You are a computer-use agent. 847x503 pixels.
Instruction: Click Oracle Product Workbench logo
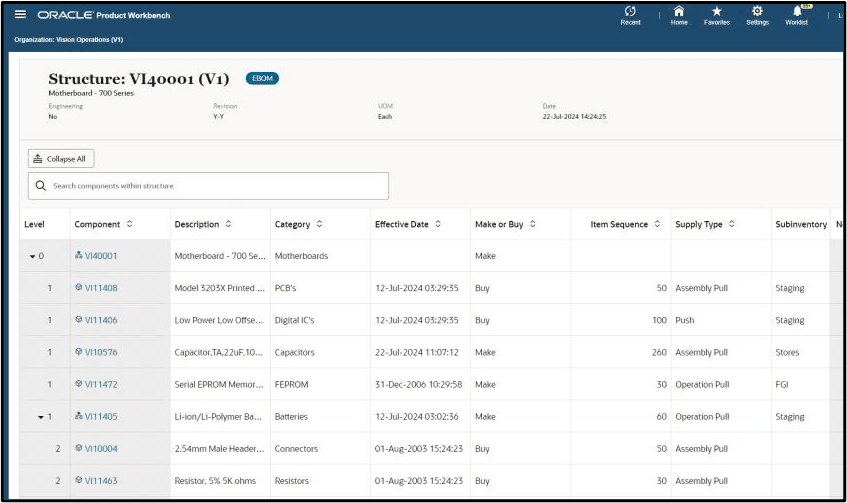coord(104,15)
